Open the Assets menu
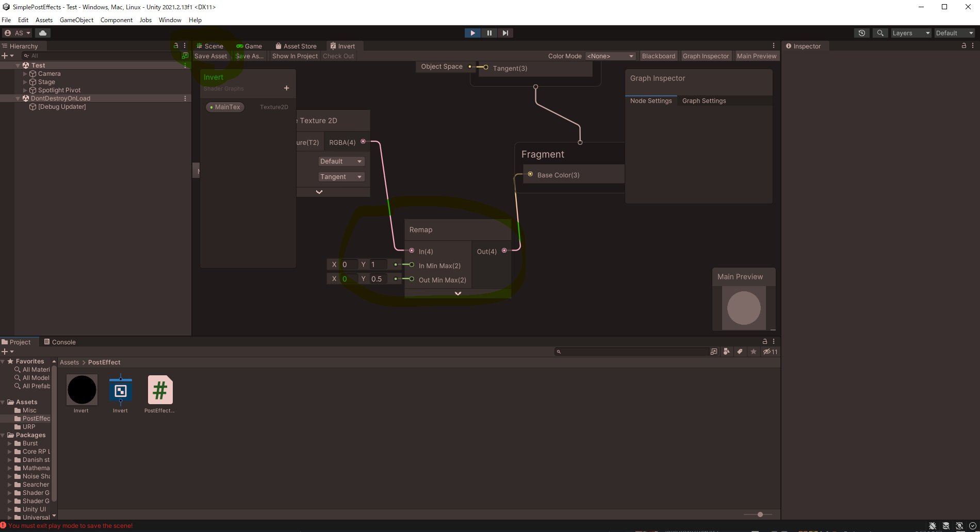The image size is (980, 532). pos(44,20)
